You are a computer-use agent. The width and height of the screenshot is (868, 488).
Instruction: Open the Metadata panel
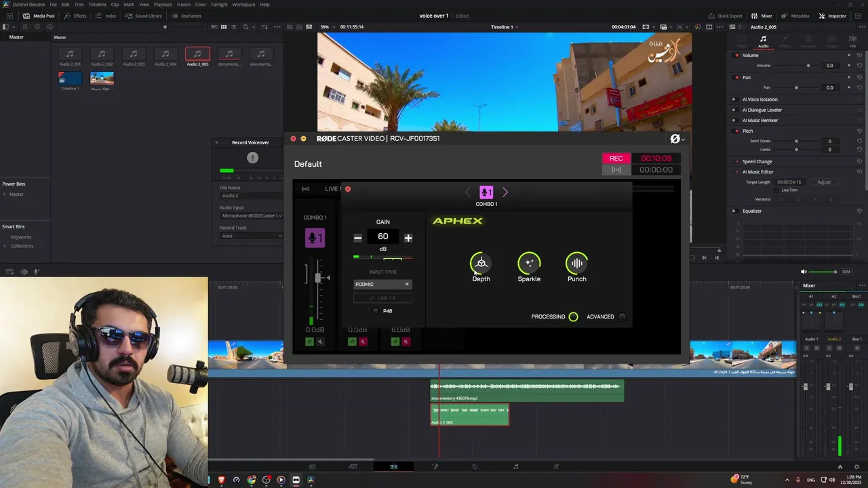point(795,16)
